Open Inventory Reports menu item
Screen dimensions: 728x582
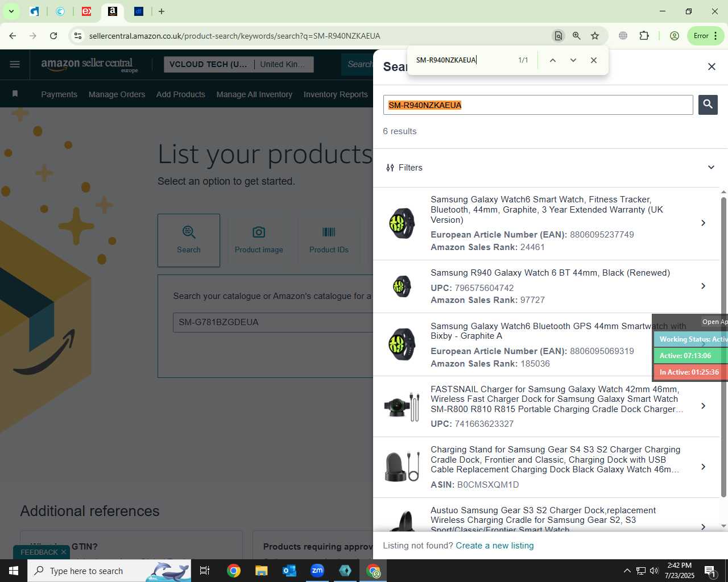[x=336, y=94]
